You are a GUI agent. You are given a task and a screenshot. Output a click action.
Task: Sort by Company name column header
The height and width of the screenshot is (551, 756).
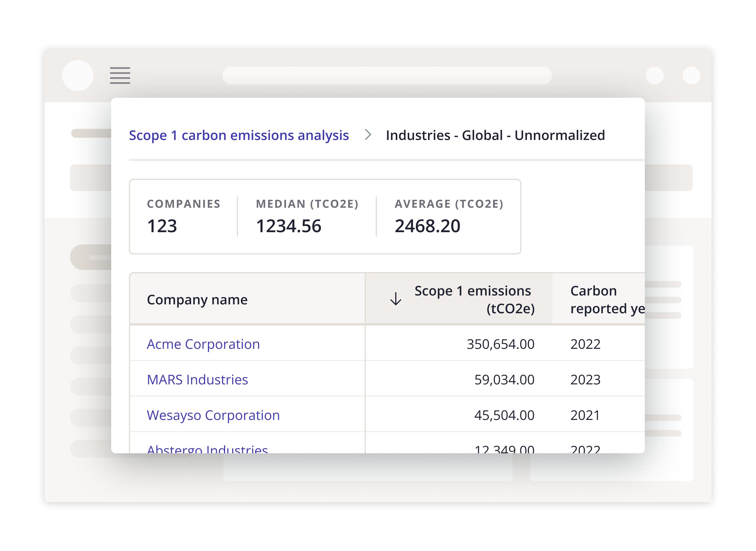click(x=197, y=300)
